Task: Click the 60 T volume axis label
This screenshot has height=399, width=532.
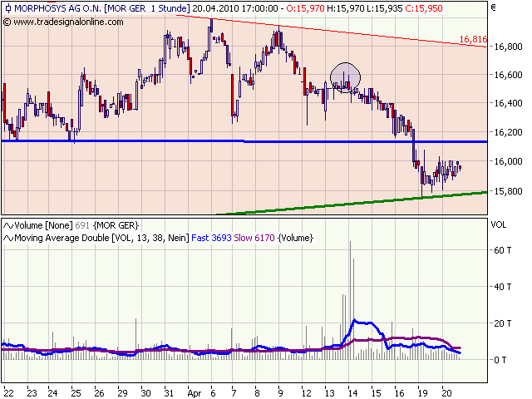Action: click(502, 250)
